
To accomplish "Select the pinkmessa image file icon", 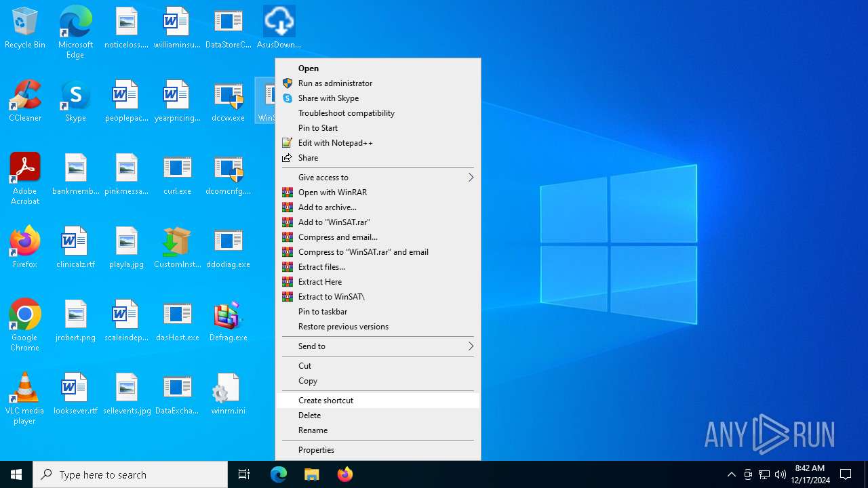I will [126, 175].
